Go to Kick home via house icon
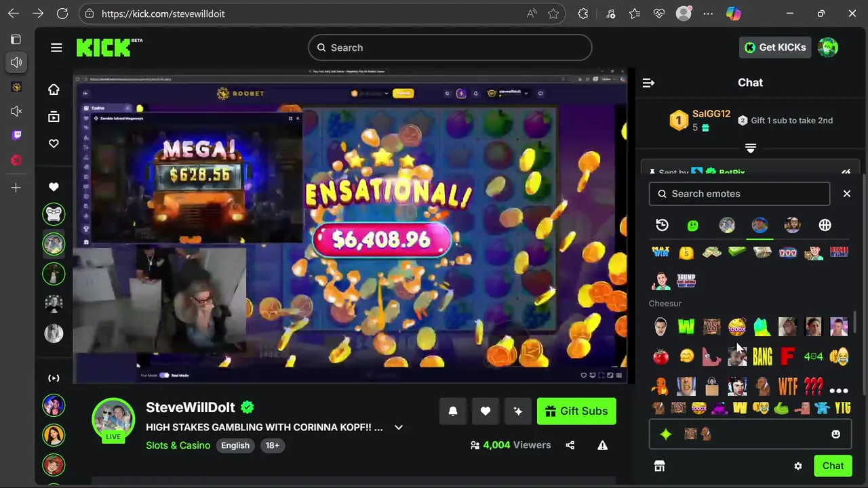868x488 pixels. [x=54, y=89]
